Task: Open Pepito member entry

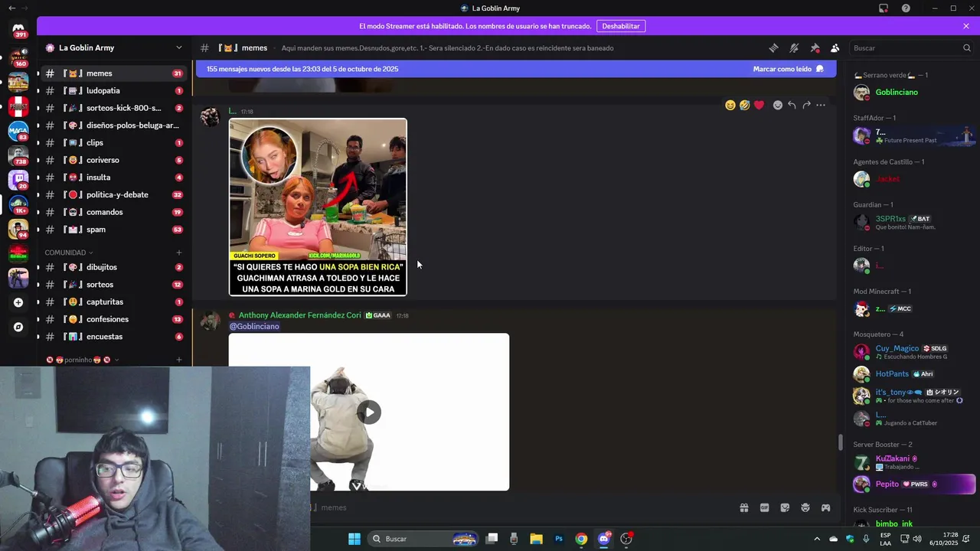Action: [911, 484]
